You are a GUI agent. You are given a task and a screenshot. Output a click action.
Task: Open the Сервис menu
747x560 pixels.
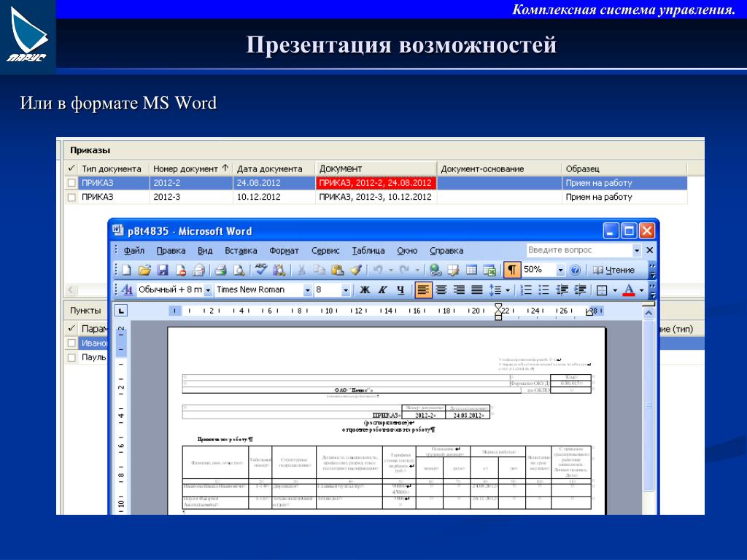325,251
